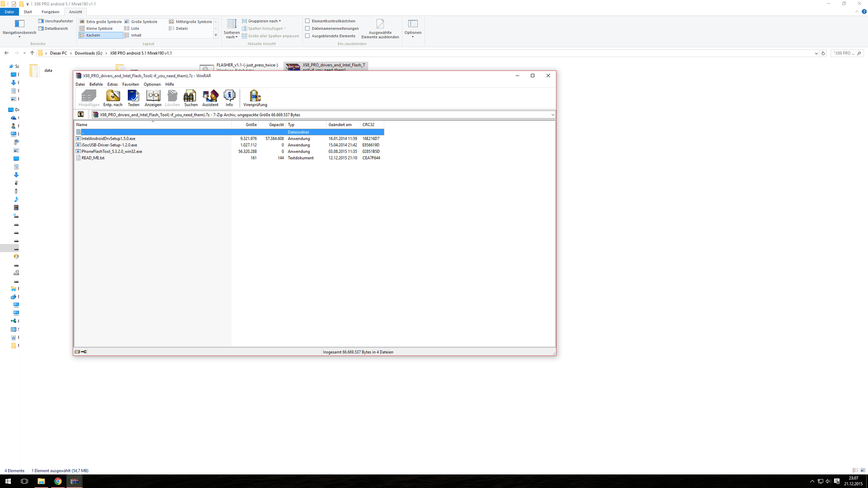This screenshot has height=488, width=868.
Task: Switch to the Freigeben ribbon tab
Action: (x=50, y=12)
